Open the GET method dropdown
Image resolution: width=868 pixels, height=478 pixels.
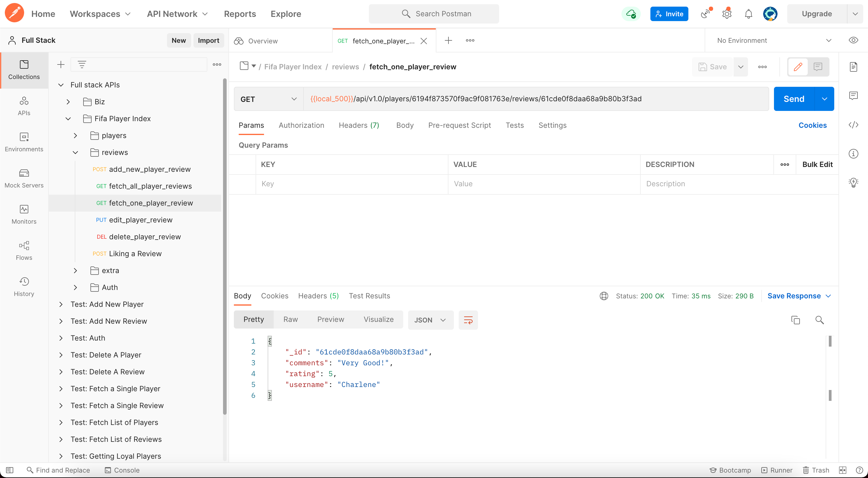[269, 99]
